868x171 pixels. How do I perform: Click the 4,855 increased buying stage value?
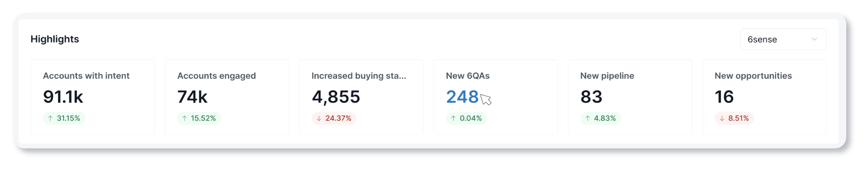point(336,97)
